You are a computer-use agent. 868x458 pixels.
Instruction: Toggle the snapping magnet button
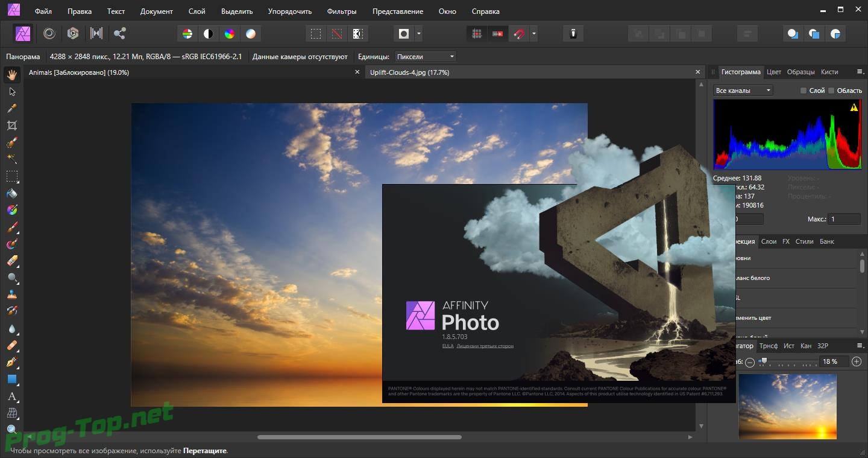(519, 34)
